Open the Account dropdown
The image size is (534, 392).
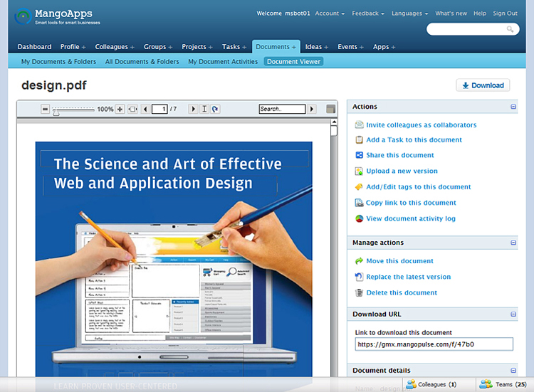330,14
